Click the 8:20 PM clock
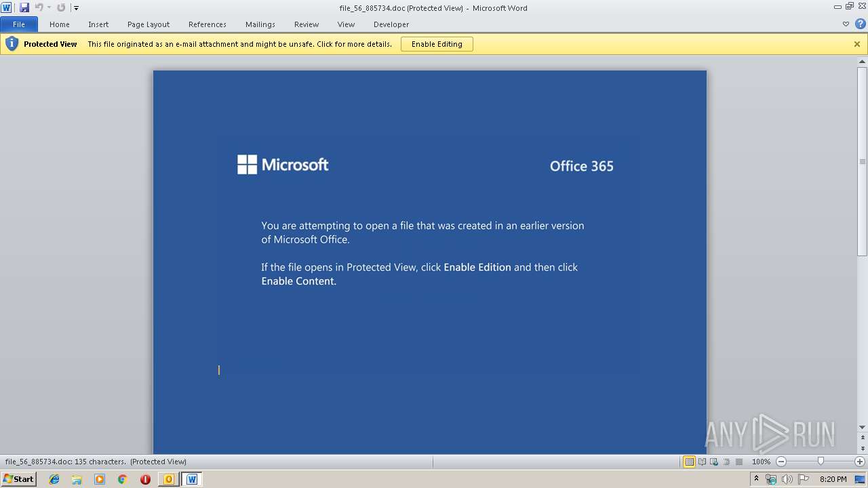Image resolution: width=868 pixels, height=488 pixels. coord(833,479)
